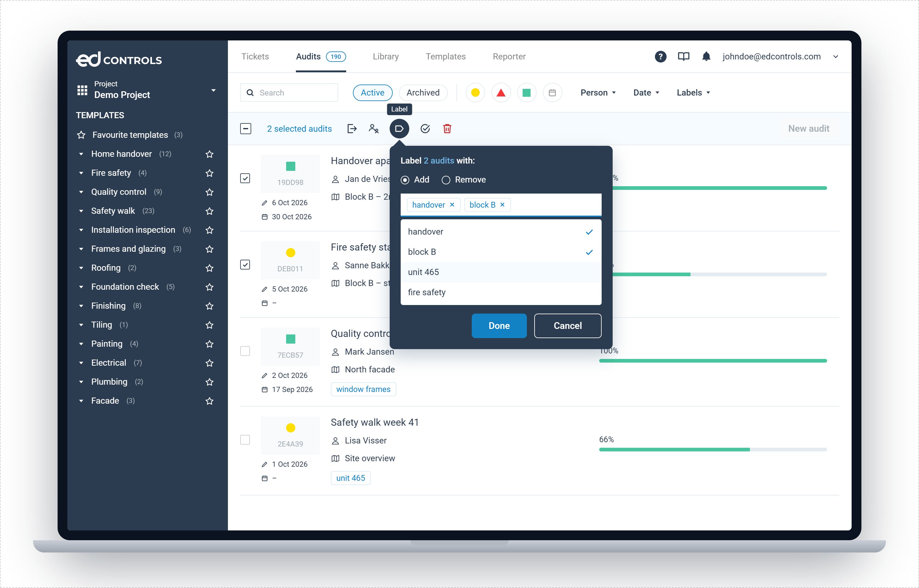Filter by green square status

click(527, 93)
